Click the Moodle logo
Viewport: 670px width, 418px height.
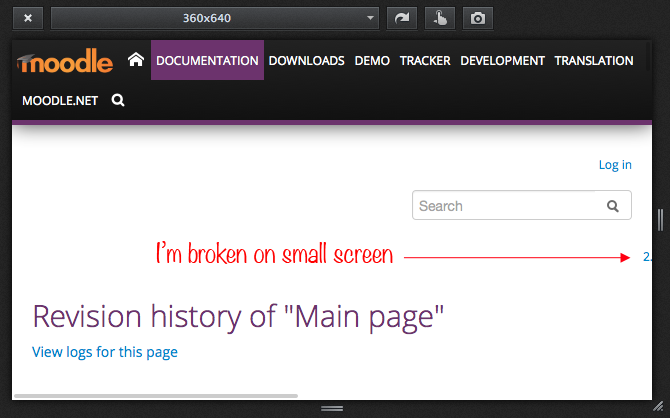[65, 61]
